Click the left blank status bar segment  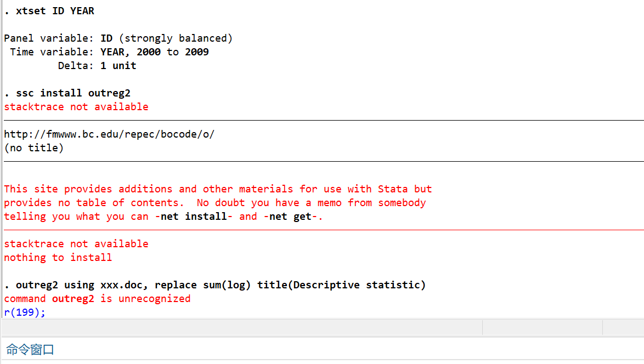(x=241, y=328)
